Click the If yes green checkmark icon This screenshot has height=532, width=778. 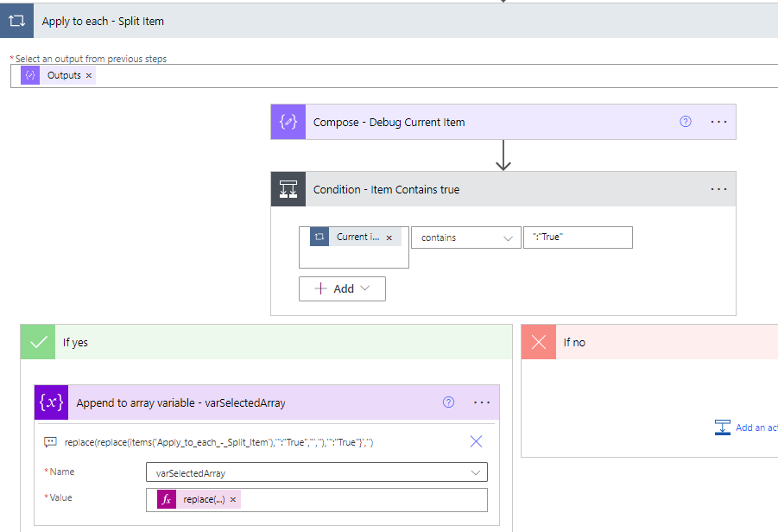pyautogui.click(x=39, y=342)
